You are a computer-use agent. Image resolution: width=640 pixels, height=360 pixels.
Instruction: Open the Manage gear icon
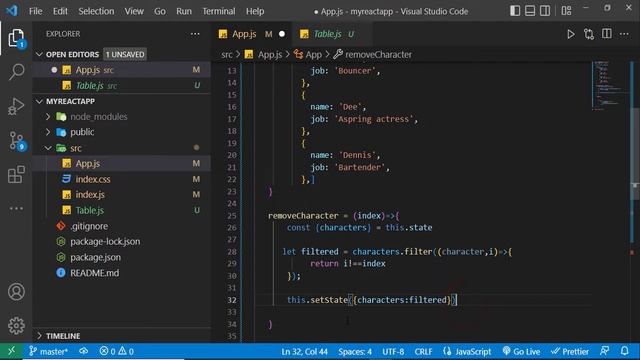(x=16, y=325)
